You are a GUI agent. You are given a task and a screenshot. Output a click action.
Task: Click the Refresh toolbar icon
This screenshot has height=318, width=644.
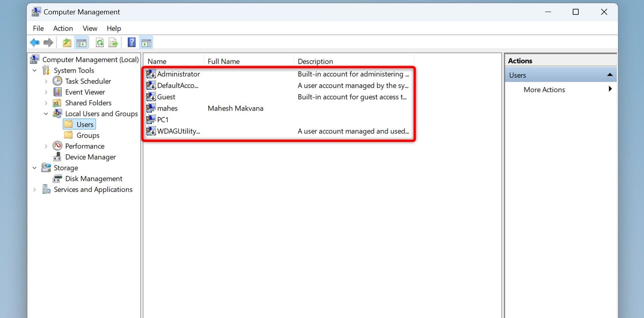(x=100, y=42)
